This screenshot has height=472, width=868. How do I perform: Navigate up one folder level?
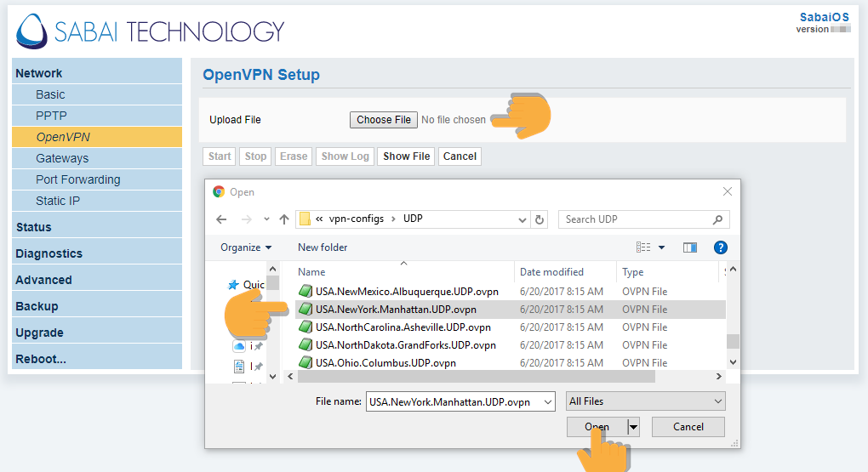point(284,219)
